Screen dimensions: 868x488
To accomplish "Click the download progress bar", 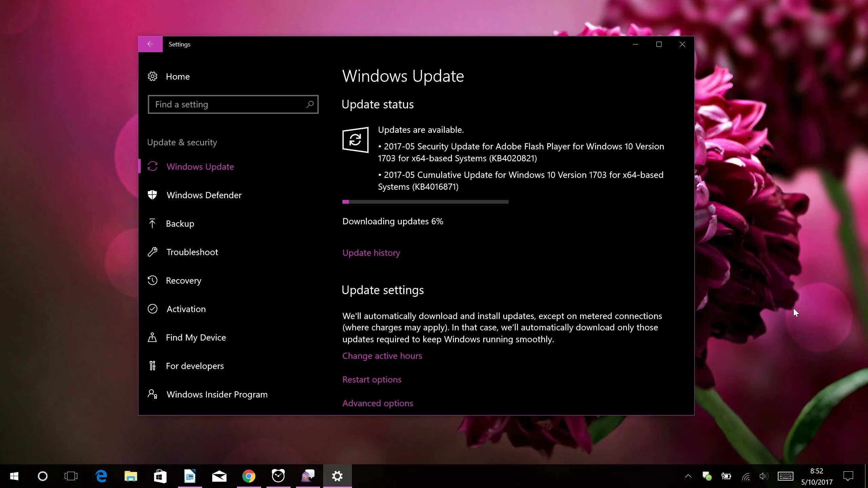I will 425,202.
